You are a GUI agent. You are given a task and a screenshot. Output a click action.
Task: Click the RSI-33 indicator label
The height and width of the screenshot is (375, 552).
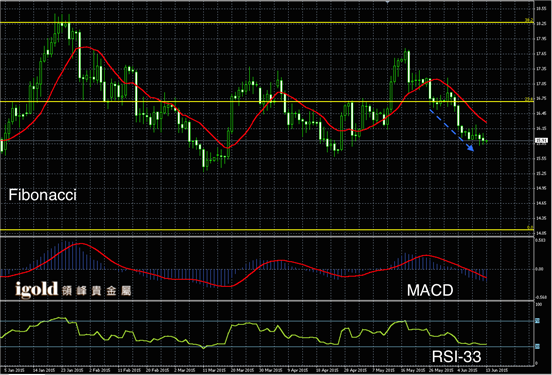(456, 357)
